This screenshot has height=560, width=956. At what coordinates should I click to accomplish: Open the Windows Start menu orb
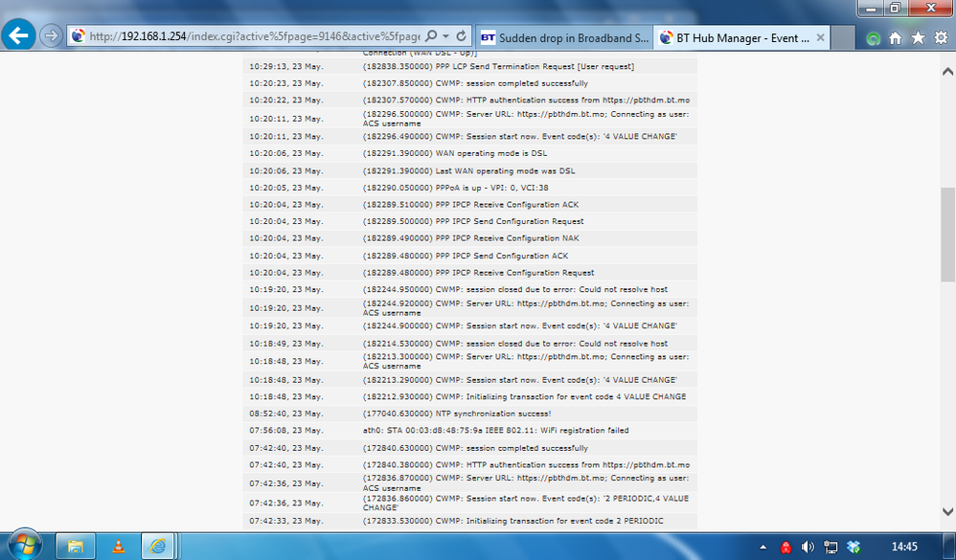tap(24, 544)
